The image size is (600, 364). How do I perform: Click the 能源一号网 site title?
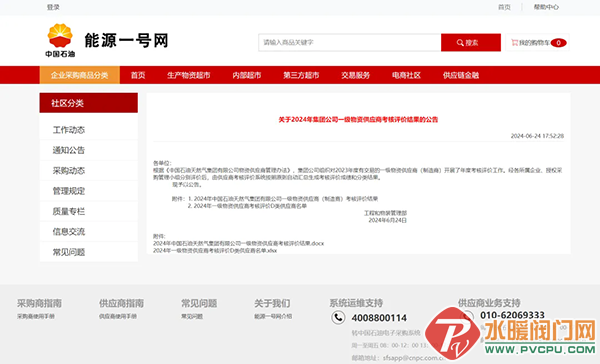(x=126, y=40)
